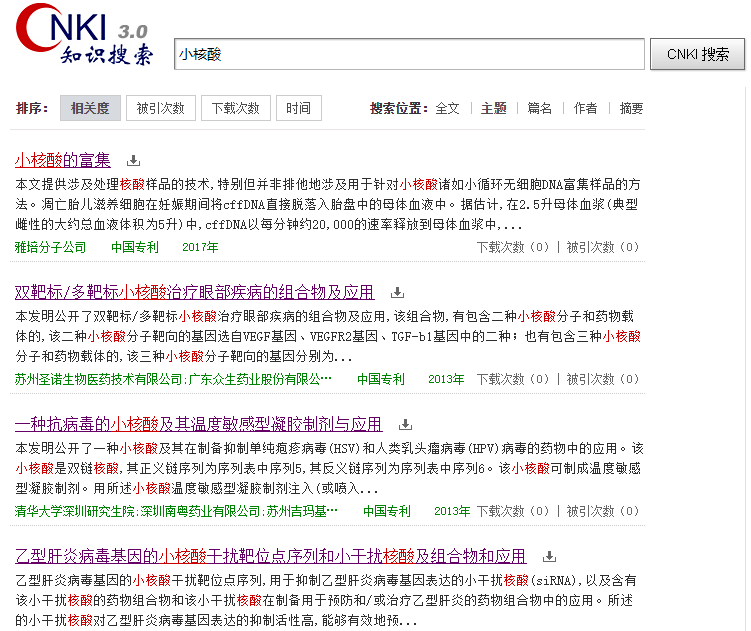This screenshot has height=631, width=751.
Task: Download the 小核酸的富集 result
Action: 133,161
